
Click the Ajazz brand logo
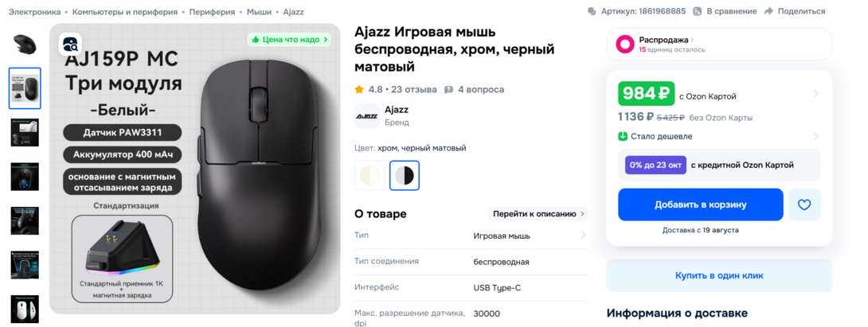(x=366, y=116)
